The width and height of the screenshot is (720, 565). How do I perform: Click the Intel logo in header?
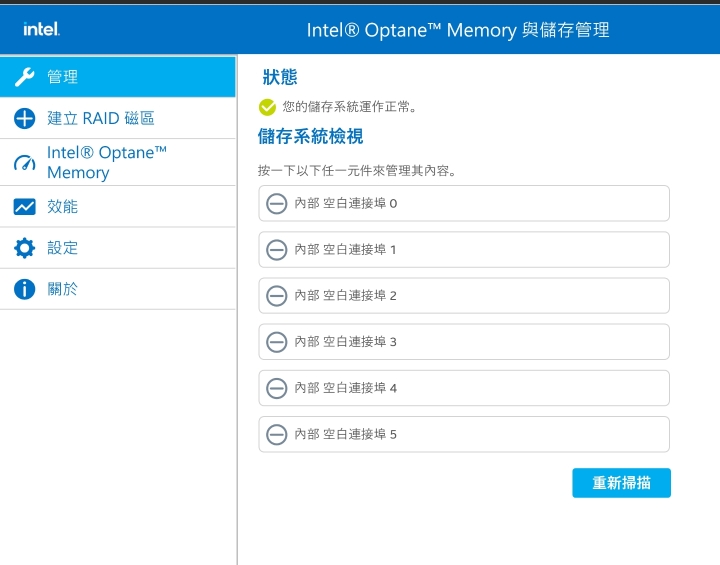(41, 29)
